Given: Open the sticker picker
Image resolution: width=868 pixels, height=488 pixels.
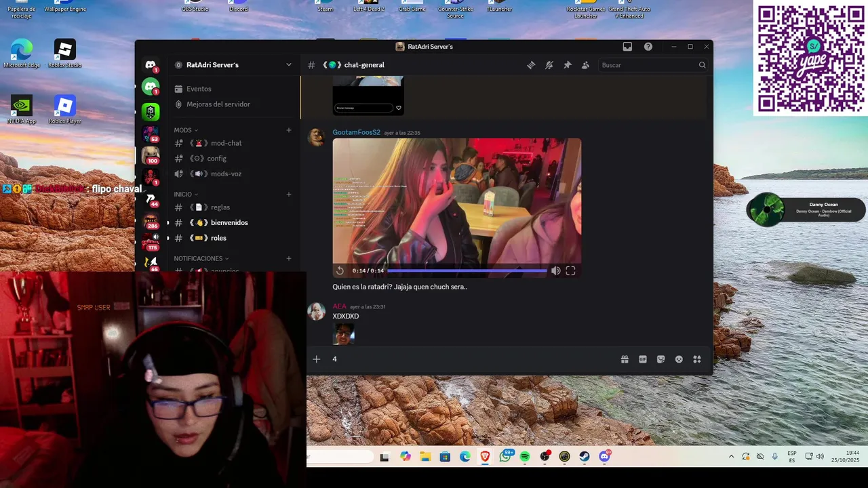Looking at the screenshot, I should coord(661,359).
